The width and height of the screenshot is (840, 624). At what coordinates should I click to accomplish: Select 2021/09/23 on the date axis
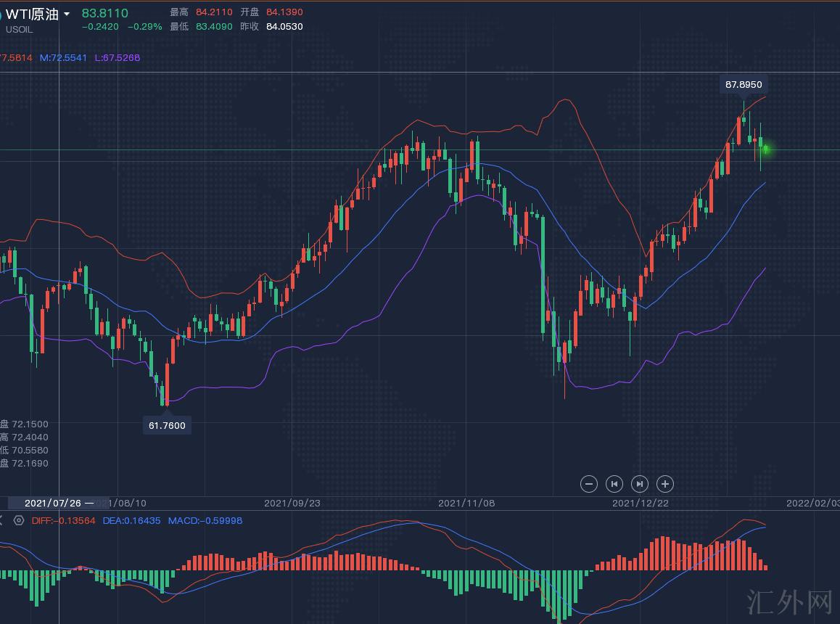click(292, 503)
